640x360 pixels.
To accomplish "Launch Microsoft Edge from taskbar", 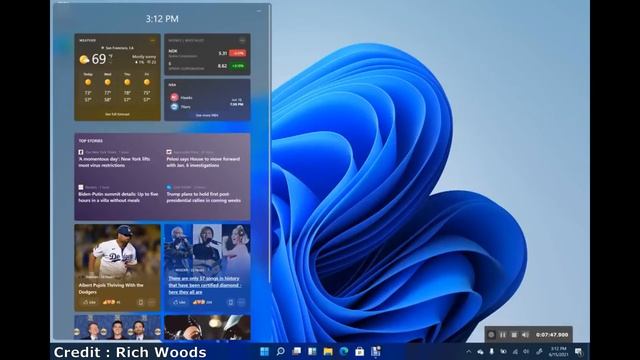I will click(344, 351).
